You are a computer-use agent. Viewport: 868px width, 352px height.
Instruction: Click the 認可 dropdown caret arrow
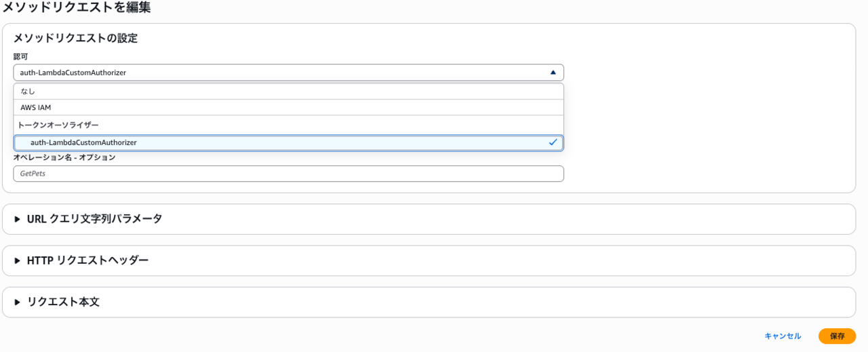[x=553, y=73]
